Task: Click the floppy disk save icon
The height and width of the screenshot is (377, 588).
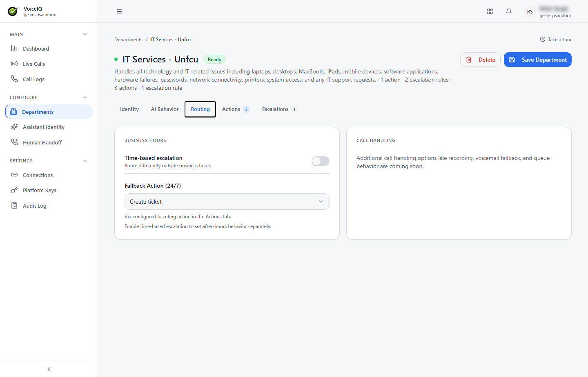Action: pos(512,60)
